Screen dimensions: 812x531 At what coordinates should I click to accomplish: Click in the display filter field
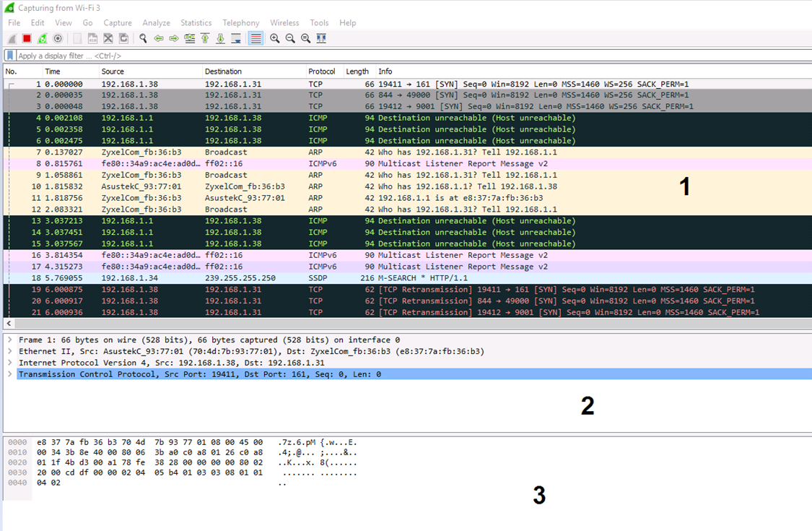pyautogui.click(x=414, y=56)
